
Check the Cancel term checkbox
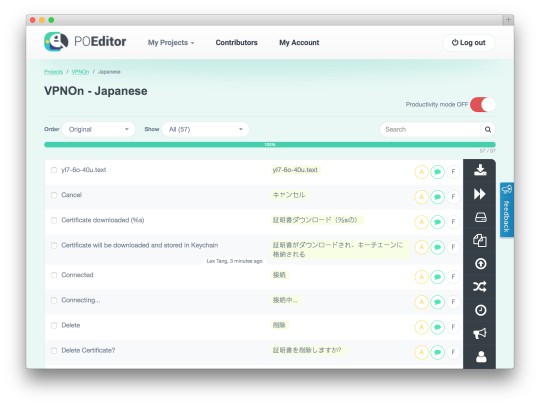[54, 195]
